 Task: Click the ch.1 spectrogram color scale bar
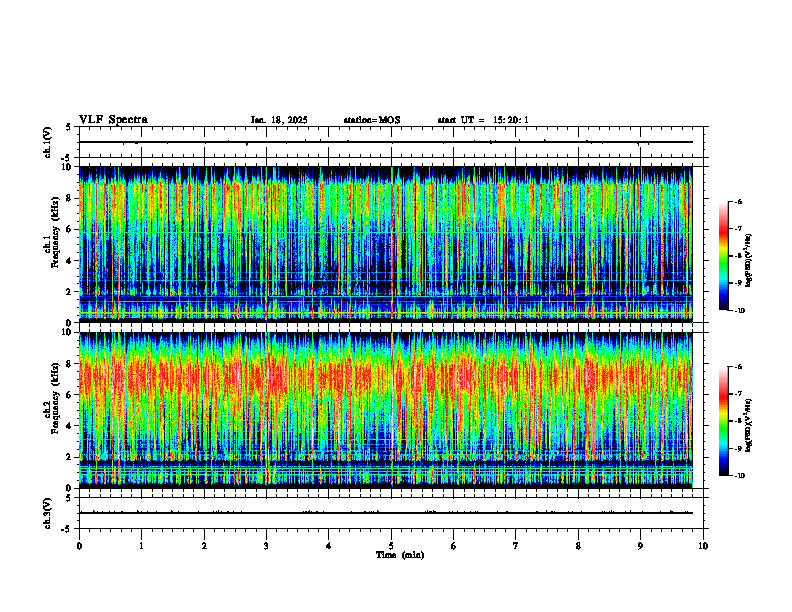(724, 256)
